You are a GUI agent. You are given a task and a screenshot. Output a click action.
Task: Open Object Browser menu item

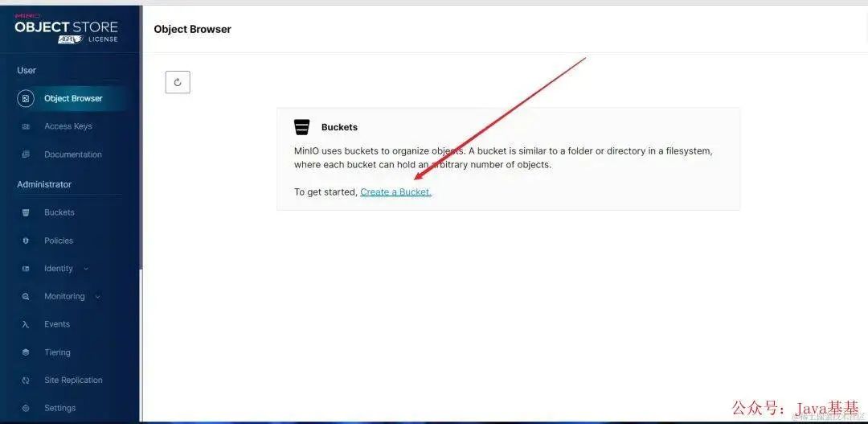pos(73,99)
